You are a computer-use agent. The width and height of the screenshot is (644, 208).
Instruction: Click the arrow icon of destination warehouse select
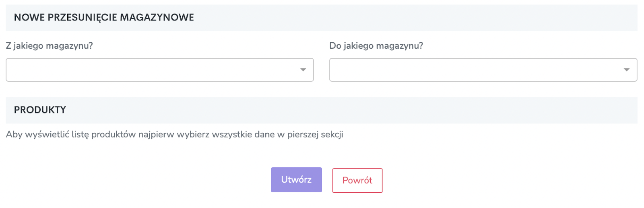[x=626, y=70]
